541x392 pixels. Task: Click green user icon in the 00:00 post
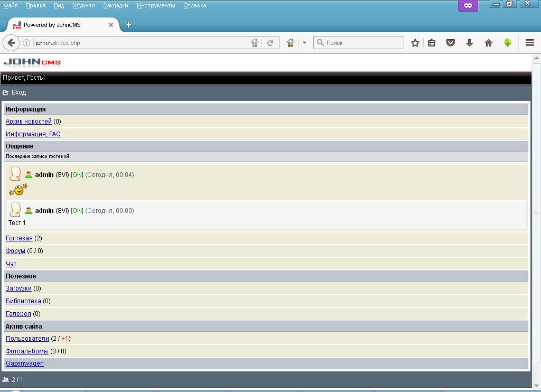[x=29, y=210]
